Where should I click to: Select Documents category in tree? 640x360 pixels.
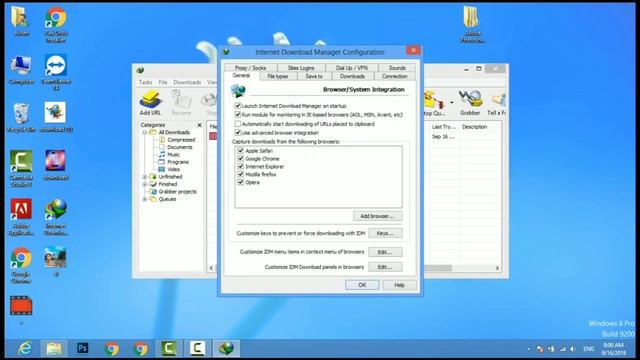coord(179,147)
